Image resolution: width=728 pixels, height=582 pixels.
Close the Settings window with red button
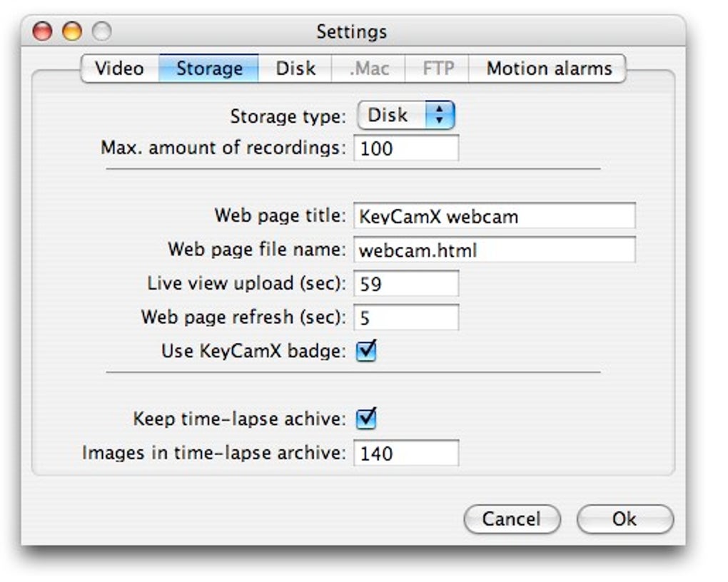point(44,31)
